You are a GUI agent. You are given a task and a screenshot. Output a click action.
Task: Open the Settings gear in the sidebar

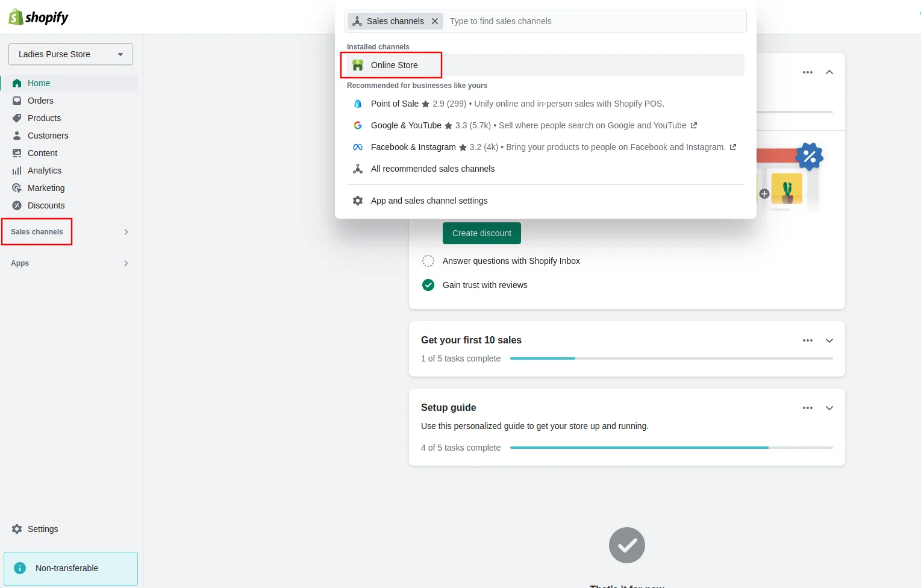coord(17,529)
